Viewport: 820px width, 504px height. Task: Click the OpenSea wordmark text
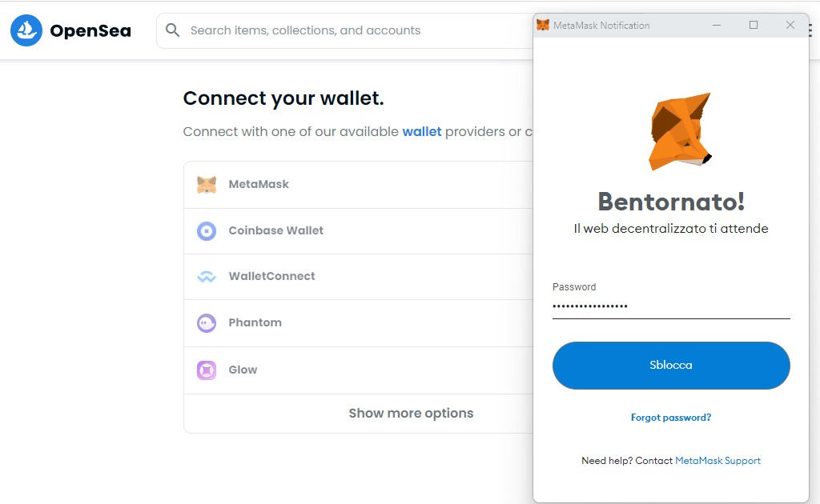click(90, 31)
